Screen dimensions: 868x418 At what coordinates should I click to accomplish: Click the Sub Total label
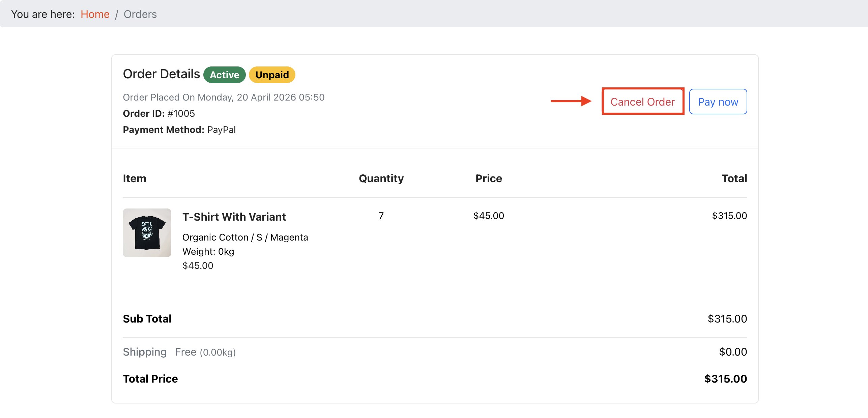coord(147,318)
